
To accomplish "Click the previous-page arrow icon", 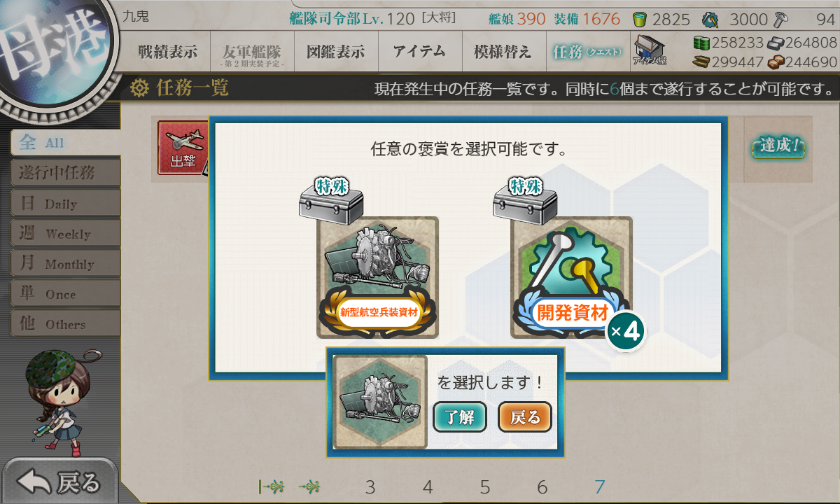I will [x=309, y=486].
